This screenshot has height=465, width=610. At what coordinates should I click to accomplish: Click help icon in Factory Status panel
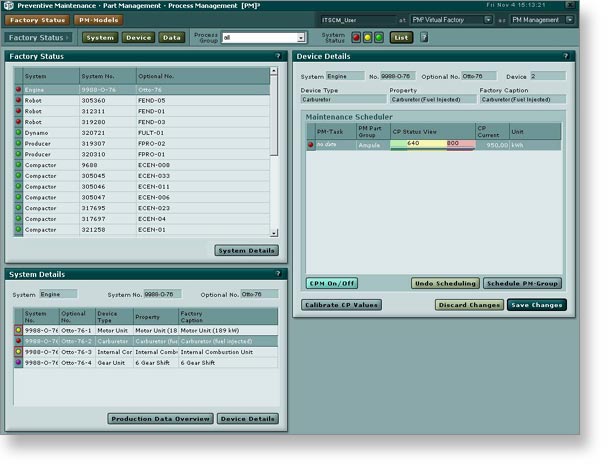pyautogui.click(x=277, y=57)
